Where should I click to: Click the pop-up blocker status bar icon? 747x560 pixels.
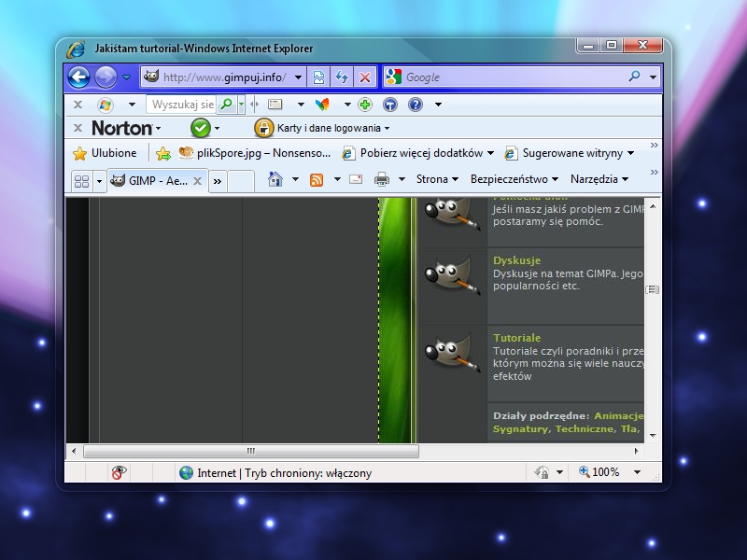(x=119, y=472)
